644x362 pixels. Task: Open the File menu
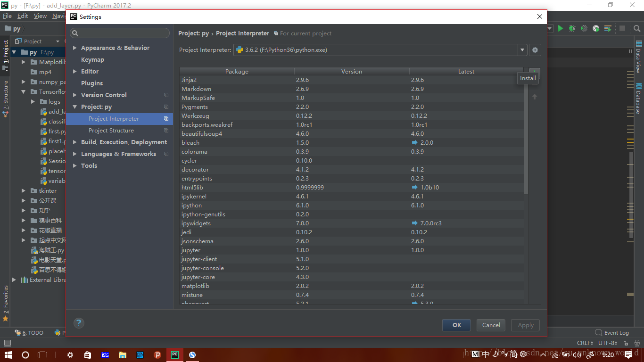click(x=7, y=16)
